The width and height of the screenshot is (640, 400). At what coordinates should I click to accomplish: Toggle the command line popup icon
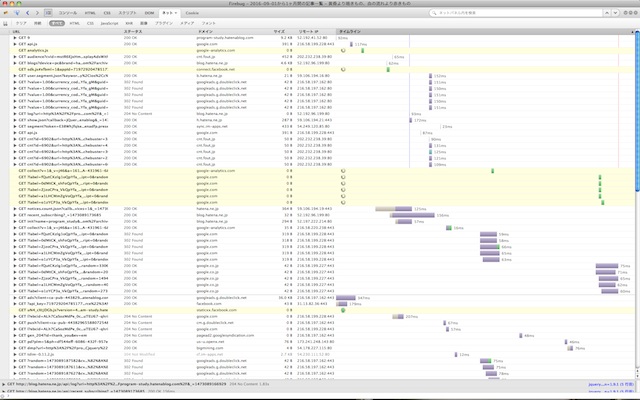click(48, 13)
